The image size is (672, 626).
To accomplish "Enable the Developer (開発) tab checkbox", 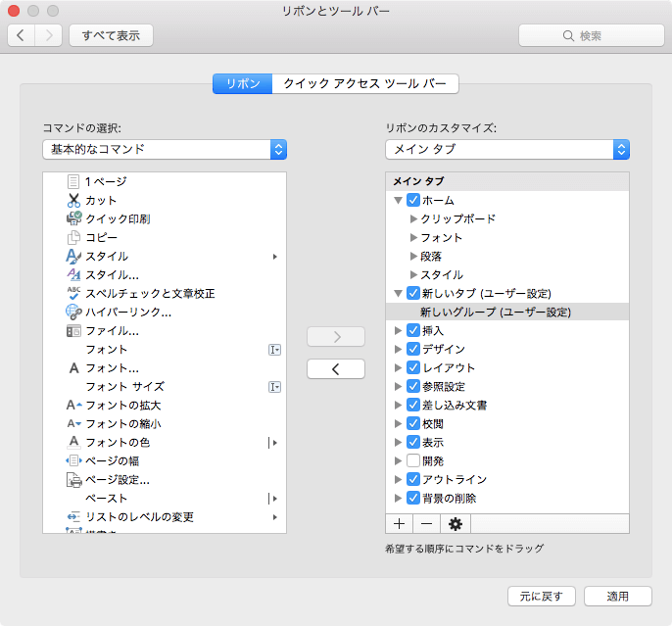I will click(x=413, y=460).
